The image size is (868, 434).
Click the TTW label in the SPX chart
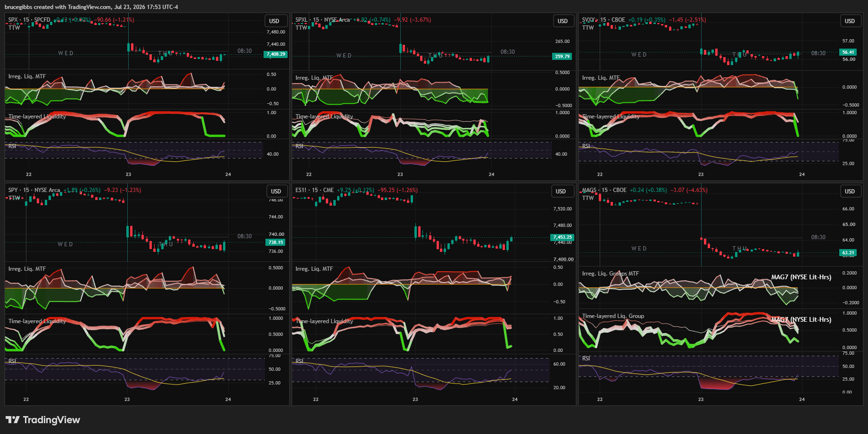14,28
